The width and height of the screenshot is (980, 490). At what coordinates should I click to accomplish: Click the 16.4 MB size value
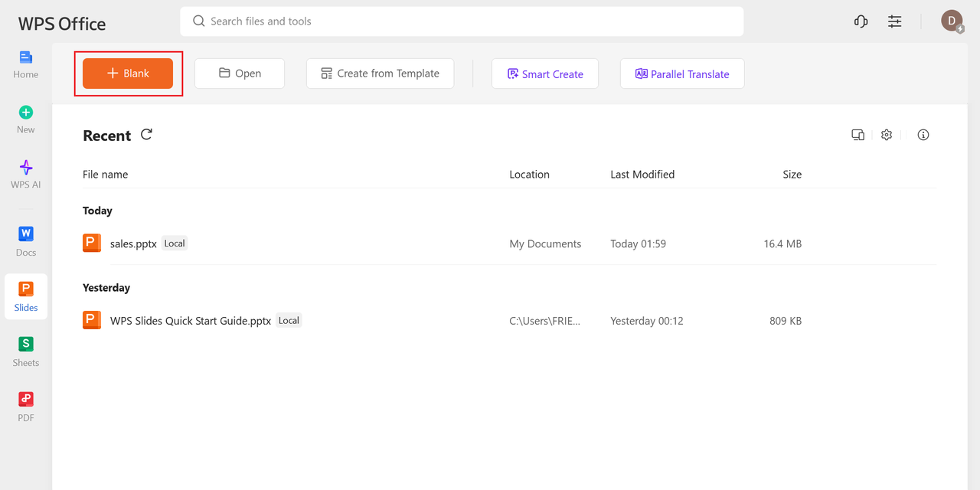tap(782, 244)
